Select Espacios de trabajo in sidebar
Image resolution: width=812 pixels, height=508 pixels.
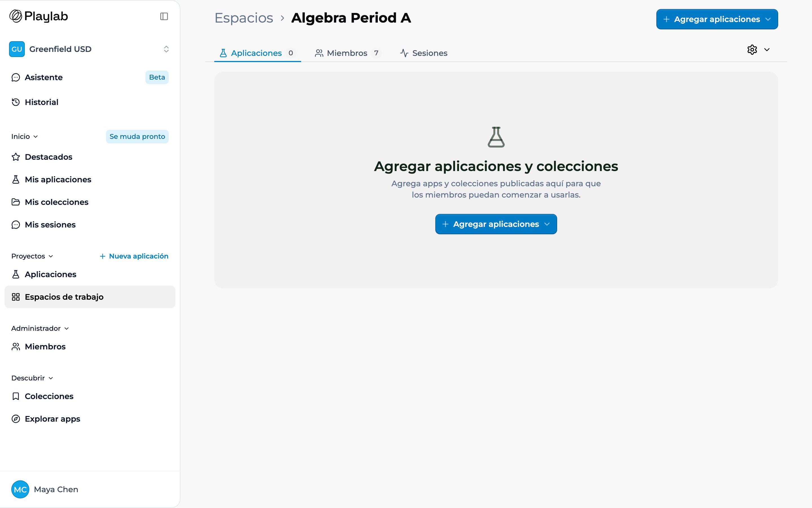(90, 297)
